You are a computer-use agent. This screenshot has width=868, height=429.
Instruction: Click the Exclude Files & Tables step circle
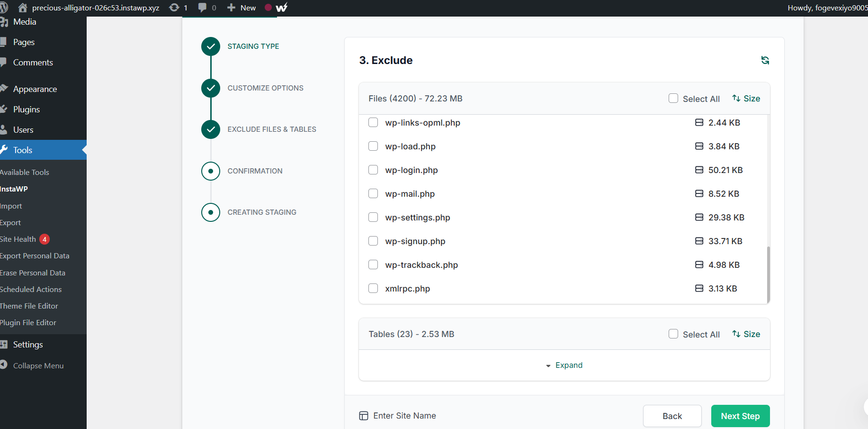(x=211, y=129)
